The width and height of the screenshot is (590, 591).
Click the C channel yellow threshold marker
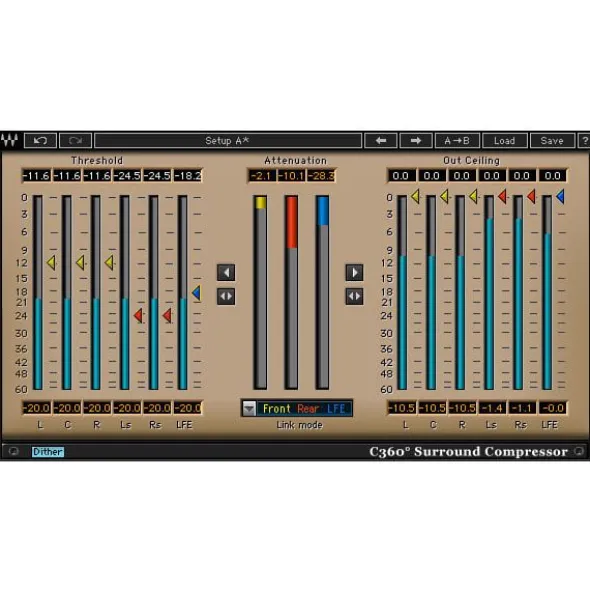80,262
